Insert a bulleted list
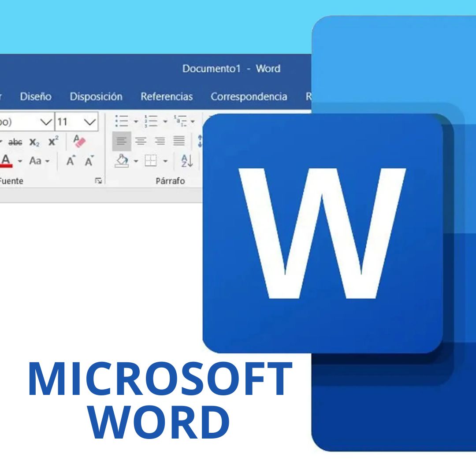The height and width of the screenshot is (476, 476). (122, 121)
